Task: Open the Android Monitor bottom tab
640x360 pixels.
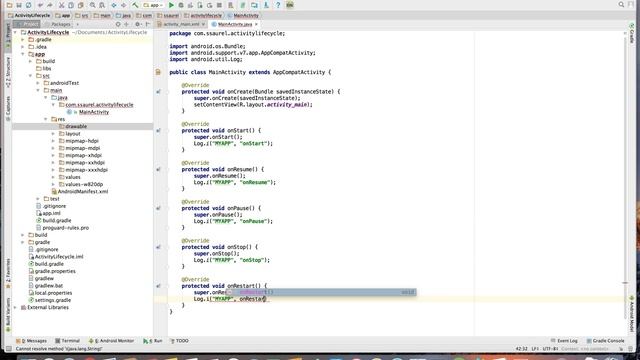Action: pyautogui.click(x=111, y=341)
